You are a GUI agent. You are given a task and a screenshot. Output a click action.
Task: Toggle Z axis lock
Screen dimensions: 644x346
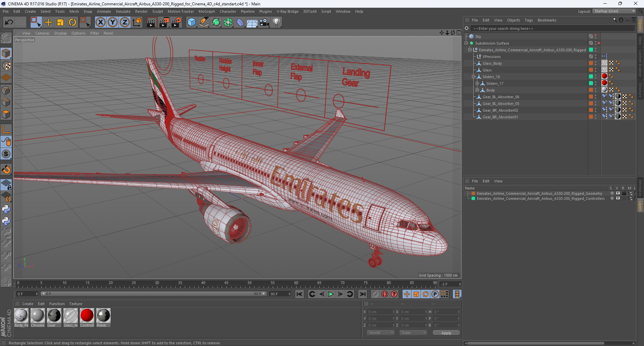point(125,22)
